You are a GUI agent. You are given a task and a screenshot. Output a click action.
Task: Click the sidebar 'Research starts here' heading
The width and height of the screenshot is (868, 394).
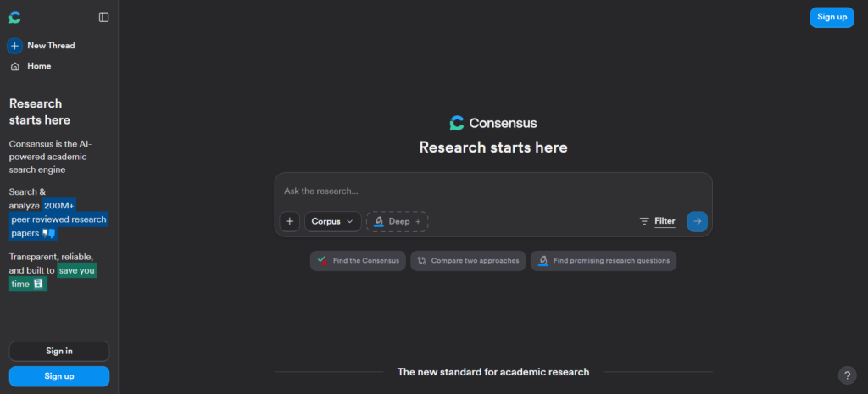(x=40, y=112)
